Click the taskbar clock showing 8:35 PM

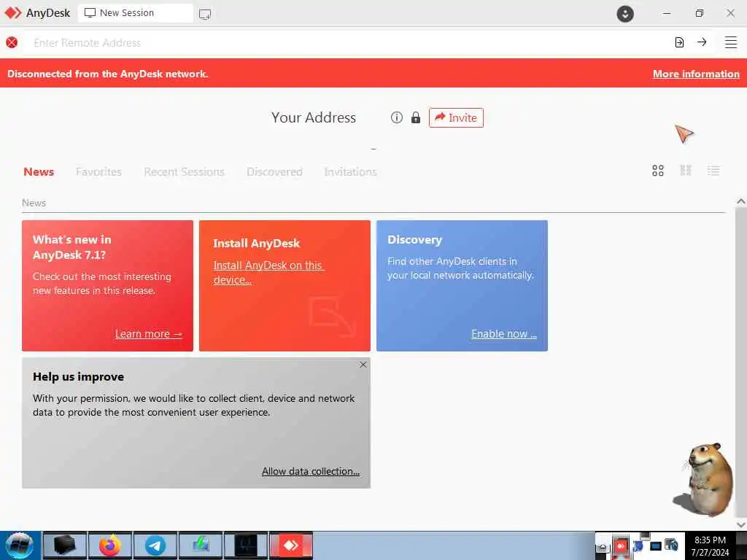point(710,545)
